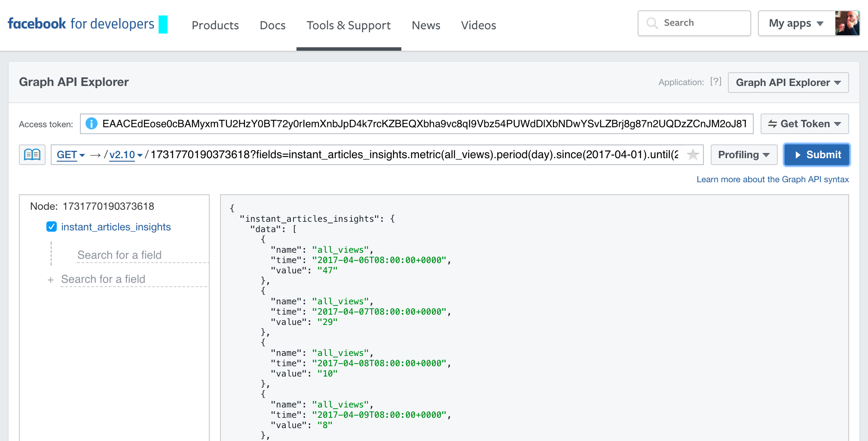Select the Tools & Support tab
The width and height of the screenshot is (868, 441).
[348, 25]
